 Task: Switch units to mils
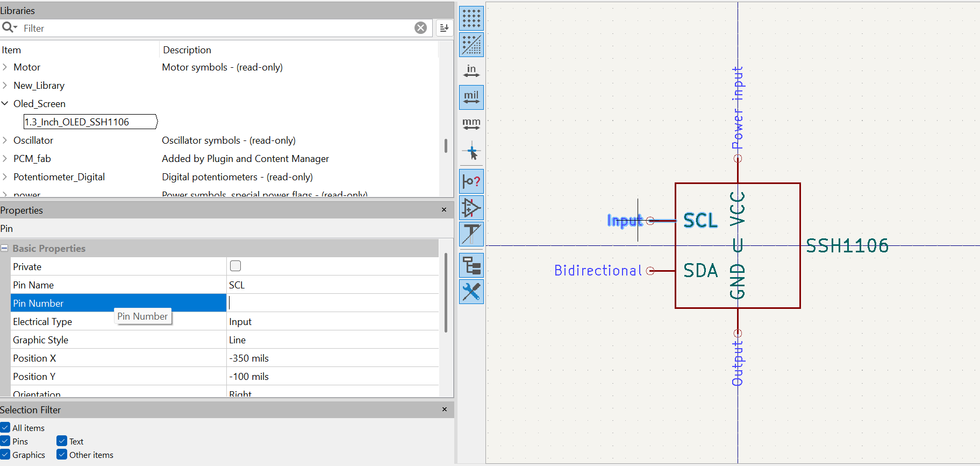[471, 97]
